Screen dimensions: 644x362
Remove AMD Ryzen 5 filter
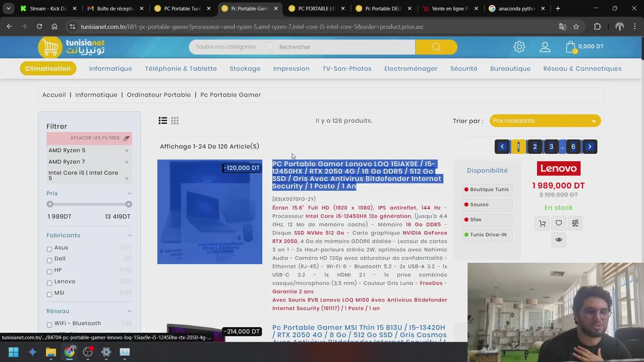point(127,151)
